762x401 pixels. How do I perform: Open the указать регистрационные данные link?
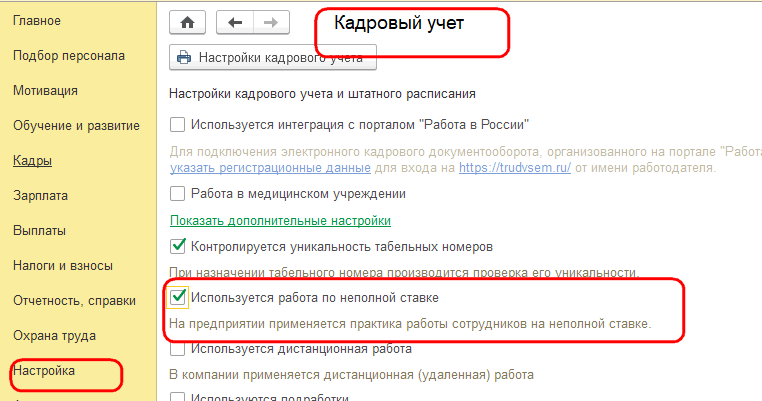pos(270,168)
